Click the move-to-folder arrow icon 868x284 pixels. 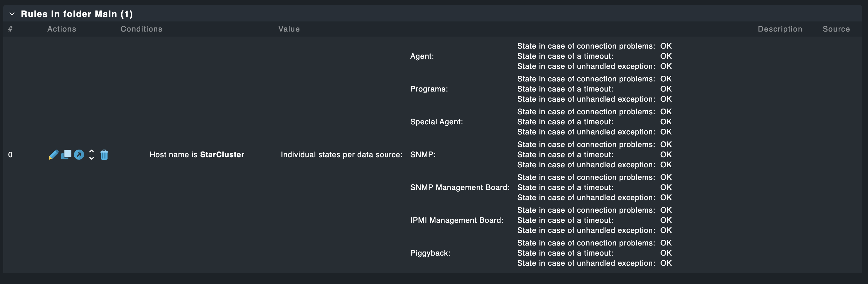point(79,155)
